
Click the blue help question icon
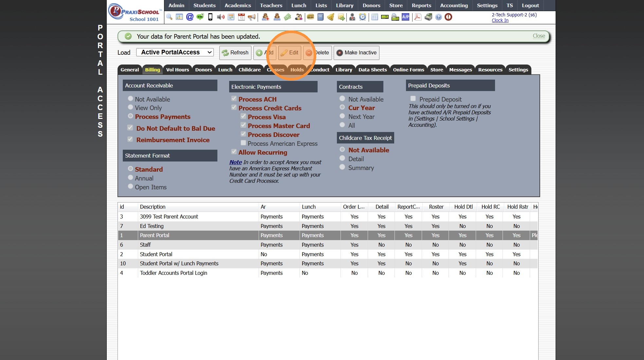pos(438,17)
